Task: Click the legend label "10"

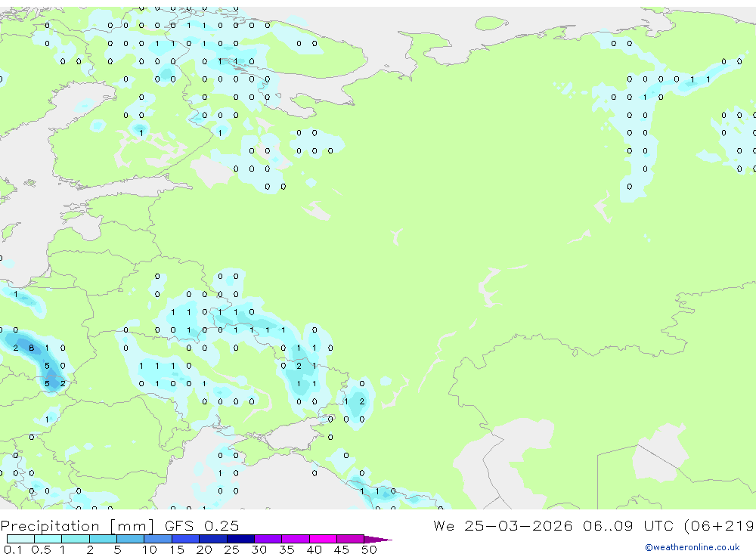Action: pos(150,549)
